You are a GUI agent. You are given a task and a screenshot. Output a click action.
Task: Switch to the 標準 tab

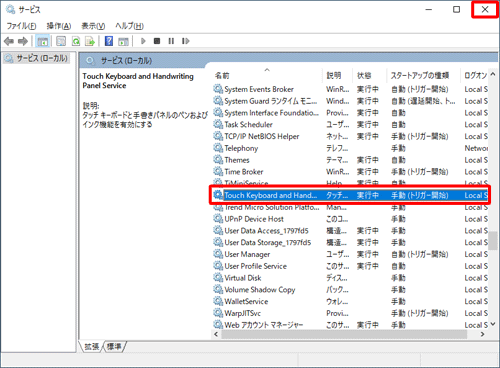(114, 347)
